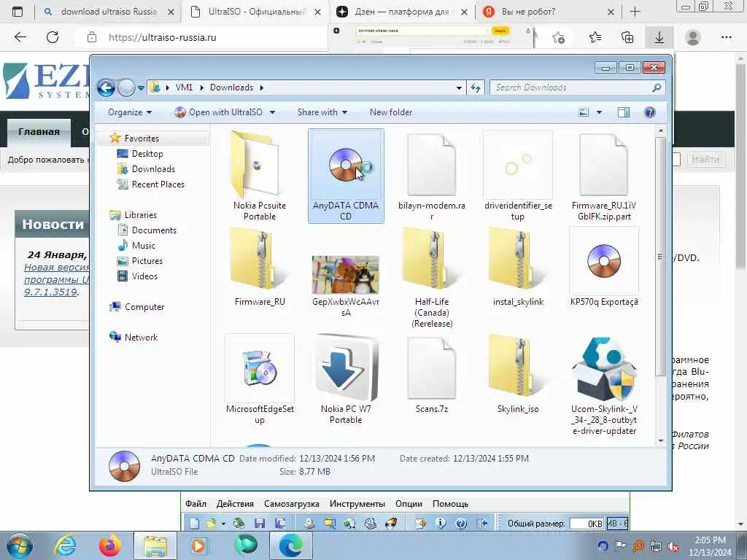Select the KP570q Exportaçã disc image
The height and width of the screenshot is (560, 747).
click(x=603, y=267)
